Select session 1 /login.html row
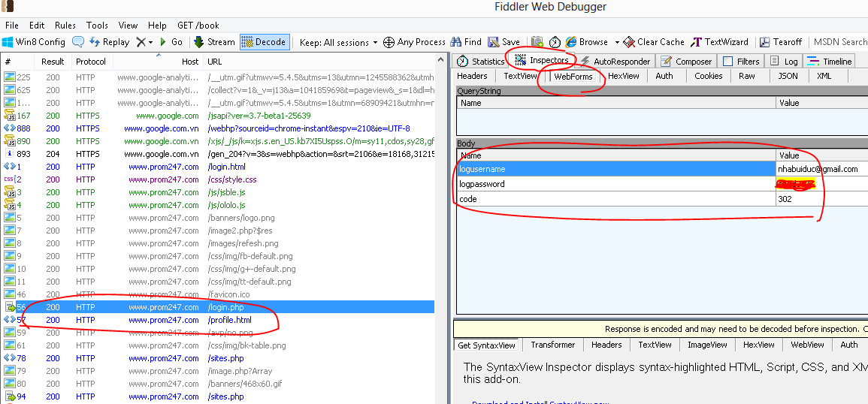Viewport: 868px width, 404px height. click(x=219, y=167)
